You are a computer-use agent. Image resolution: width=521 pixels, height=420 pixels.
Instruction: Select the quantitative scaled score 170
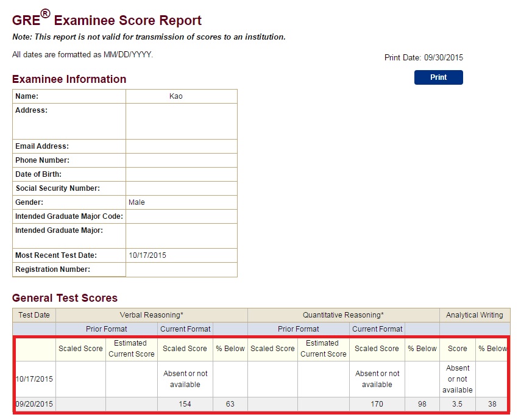tap(377, 404)
